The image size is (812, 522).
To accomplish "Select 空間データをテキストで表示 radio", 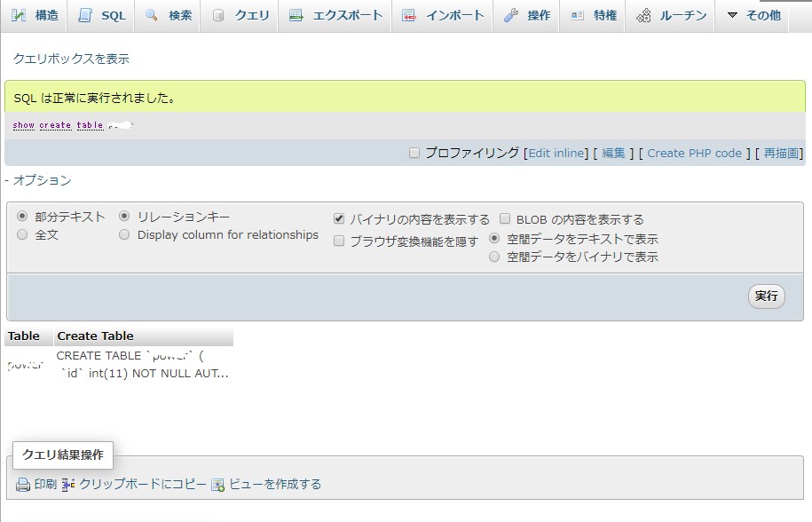I will click(x=494, y=239).
